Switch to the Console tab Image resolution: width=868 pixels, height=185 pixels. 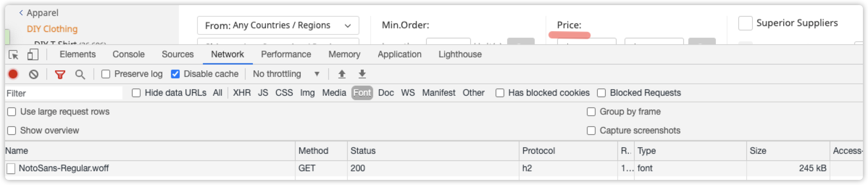click(x=129, y=54)
